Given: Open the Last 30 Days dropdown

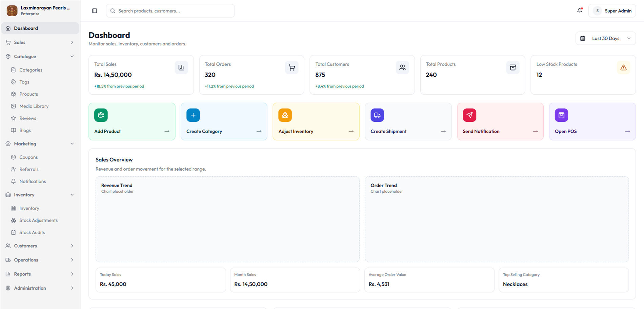Looking at the screenshot, I should pos(605,38).
